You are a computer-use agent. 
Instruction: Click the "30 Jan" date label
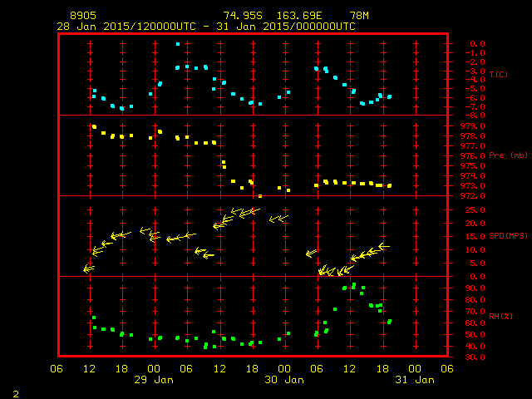point(284,380)
